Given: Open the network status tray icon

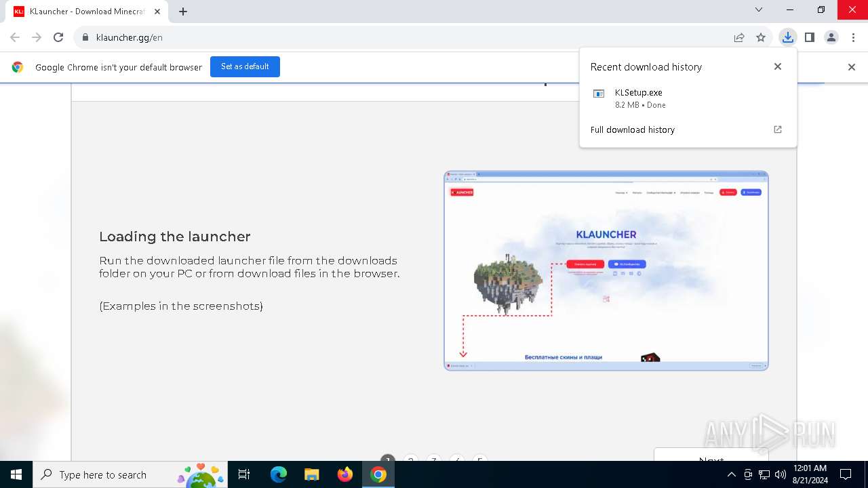Looking at the screenshot, I should [x=764, y=474].
